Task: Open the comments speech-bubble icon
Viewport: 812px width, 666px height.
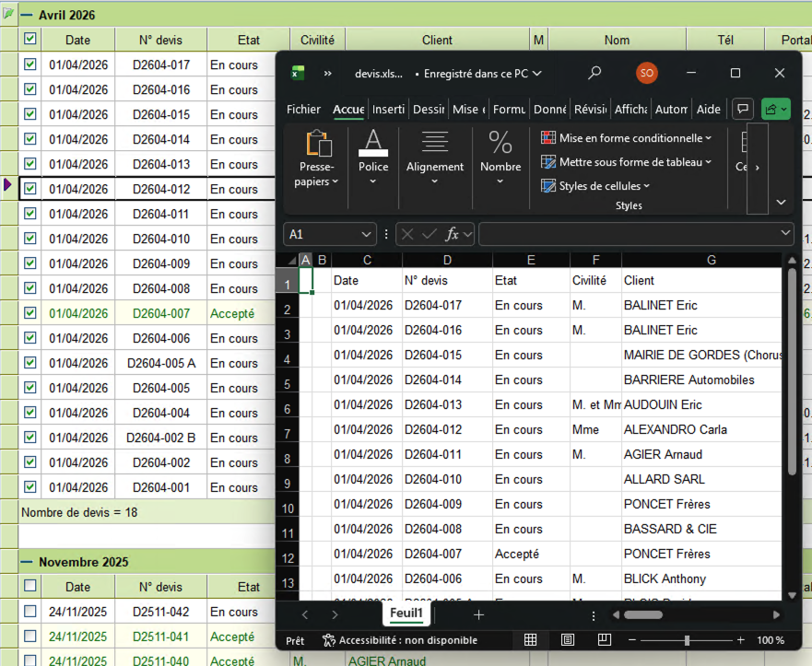Action: (742, 109)
